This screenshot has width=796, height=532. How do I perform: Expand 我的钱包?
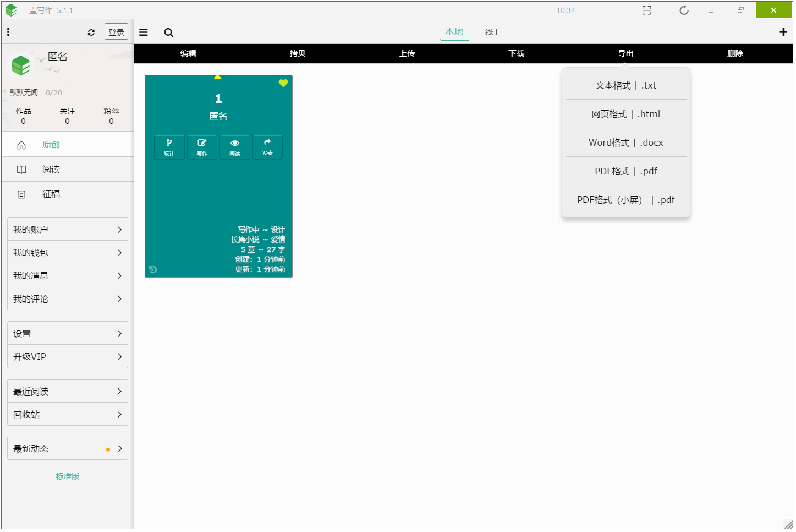tap(68, 253)
